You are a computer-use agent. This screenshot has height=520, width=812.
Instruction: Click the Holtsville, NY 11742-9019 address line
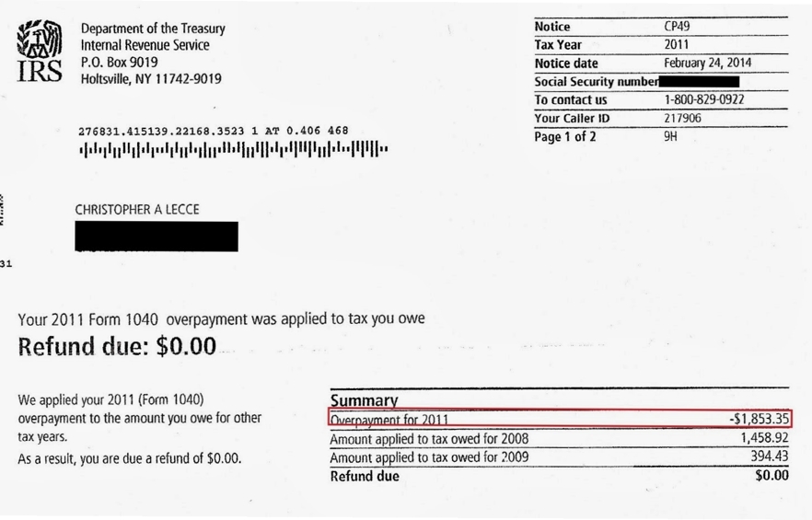(x=151, y=78)
